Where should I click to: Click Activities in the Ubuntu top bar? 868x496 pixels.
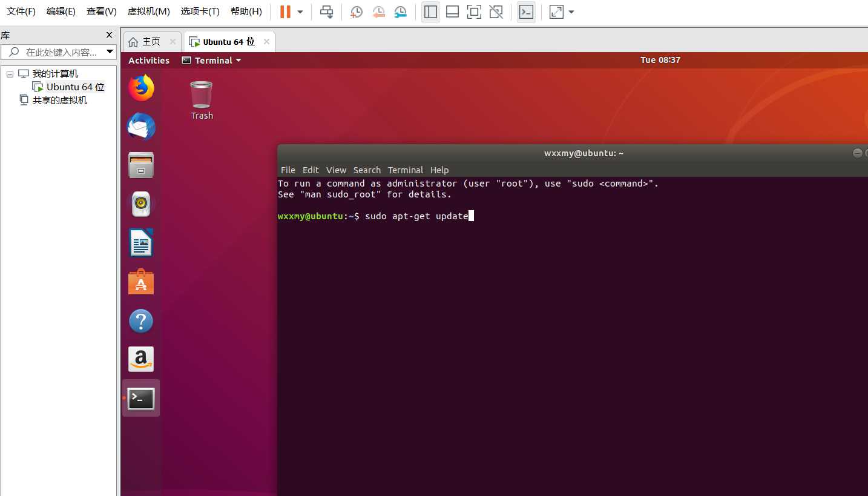pyautogui.click(x=149, y=60)
